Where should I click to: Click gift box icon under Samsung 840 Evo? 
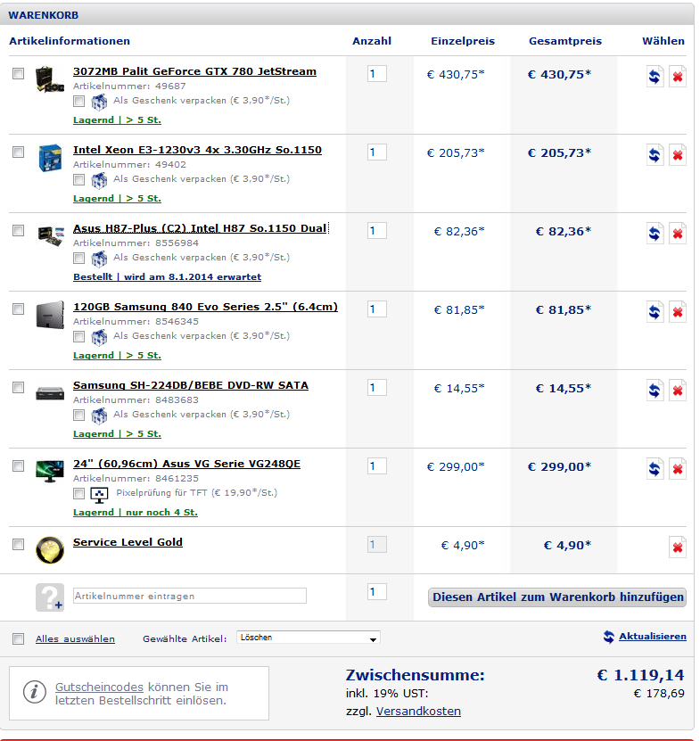[99, 337]
